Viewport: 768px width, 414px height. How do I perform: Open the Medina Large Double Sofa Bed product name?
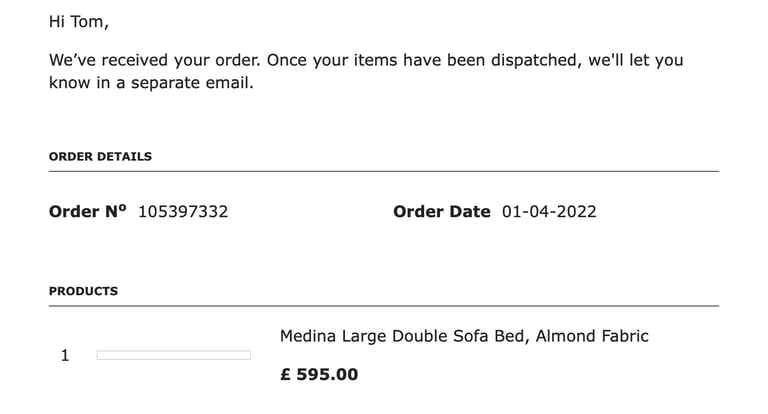464,337
